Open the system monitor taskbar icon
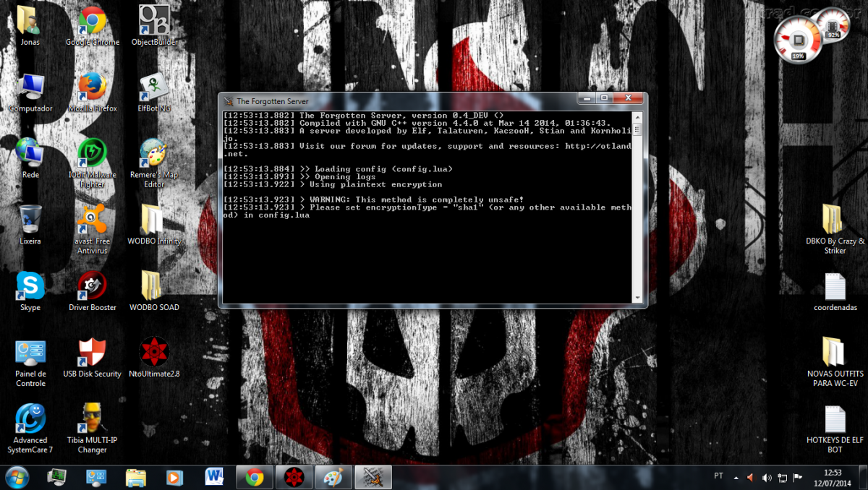 [57, 477]
